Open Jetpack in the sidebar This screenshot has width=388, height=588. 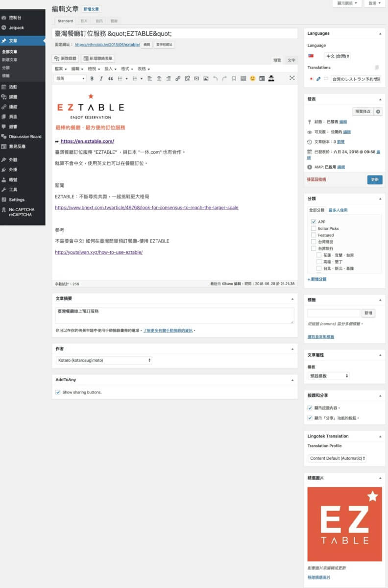(23, 27)
